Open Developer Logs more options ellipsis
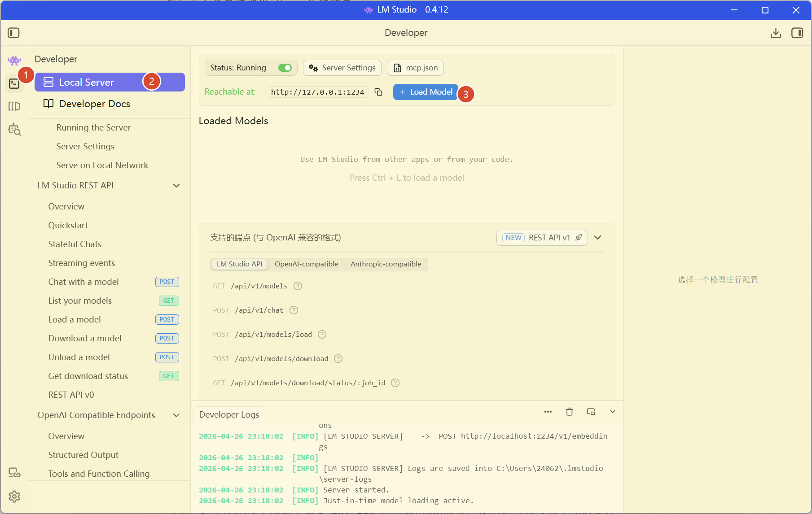Viewport: 812px width, 514px height. point(548,412)
